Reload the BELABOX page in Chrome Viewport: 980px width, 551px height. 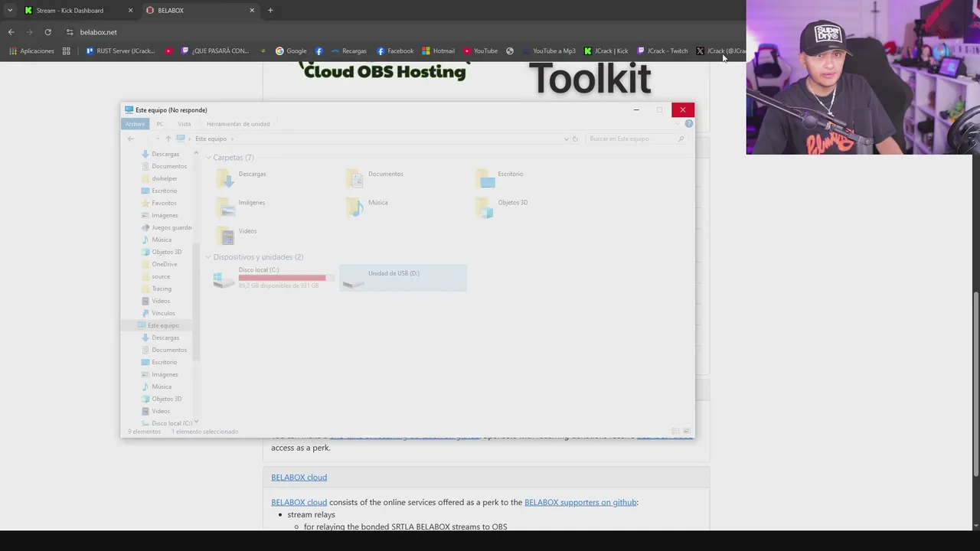47,32
